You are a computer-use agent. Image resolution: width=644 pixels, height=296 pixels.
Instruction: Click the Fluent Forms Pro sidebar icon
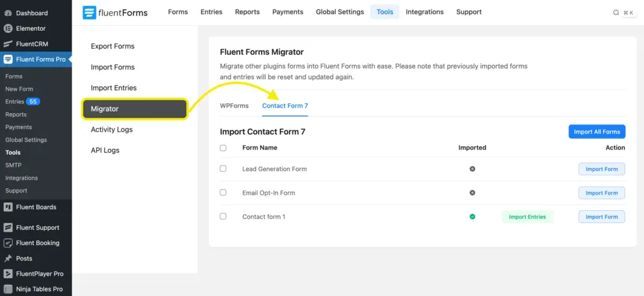(x=8, y=59)
